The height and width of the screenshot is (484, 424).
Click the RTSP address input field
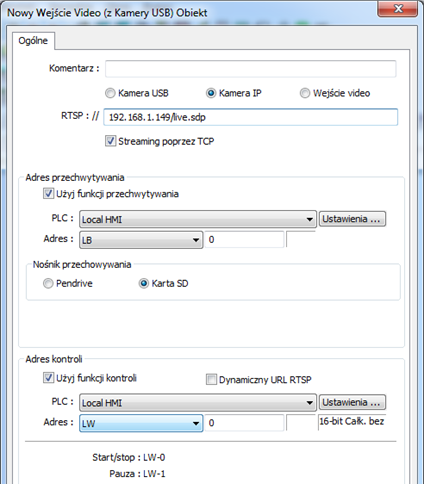click(x=251, y=117)
